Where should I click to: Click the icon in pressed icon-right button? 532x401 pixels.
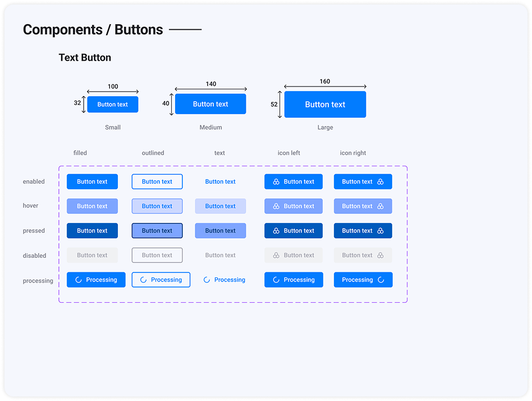380,231
